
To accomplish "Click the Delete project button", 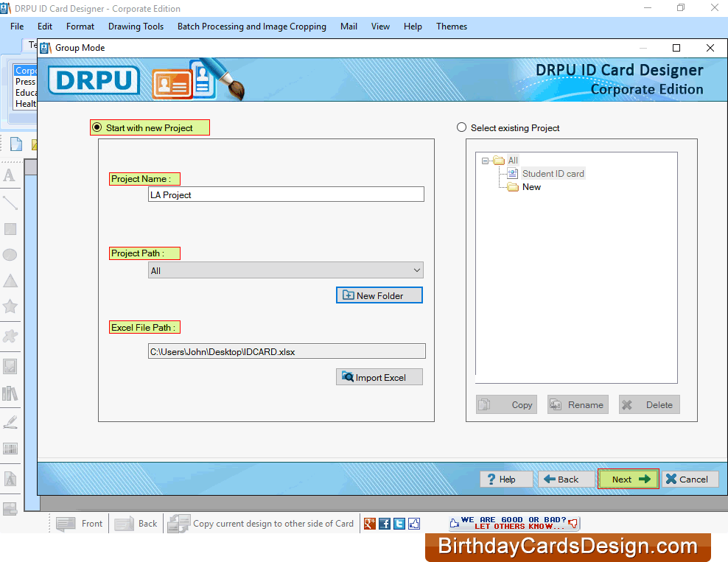I will pyautogui.click(x=649, y=404).
